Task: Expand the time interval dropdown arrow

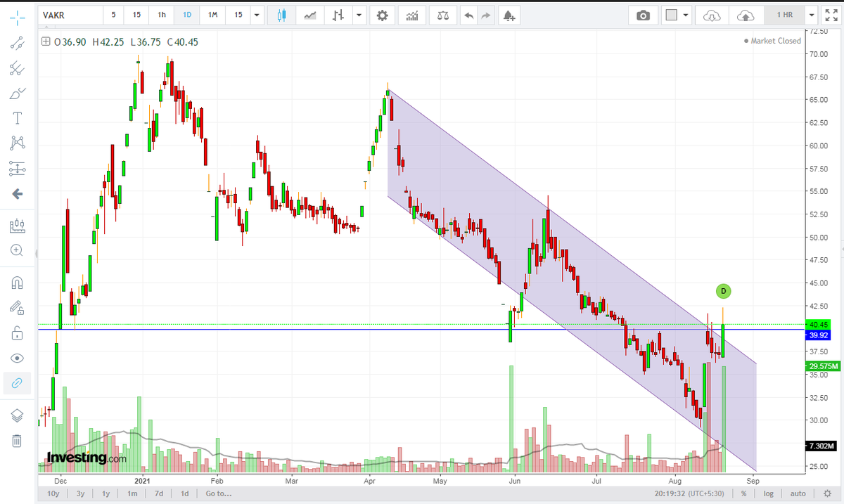Action: (x=257, y=15)
